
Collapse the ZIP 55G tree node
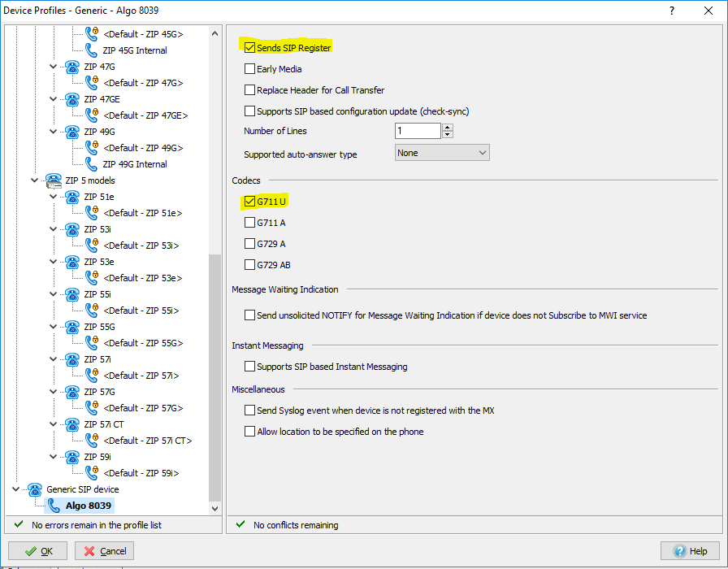(x=54, y=327)
